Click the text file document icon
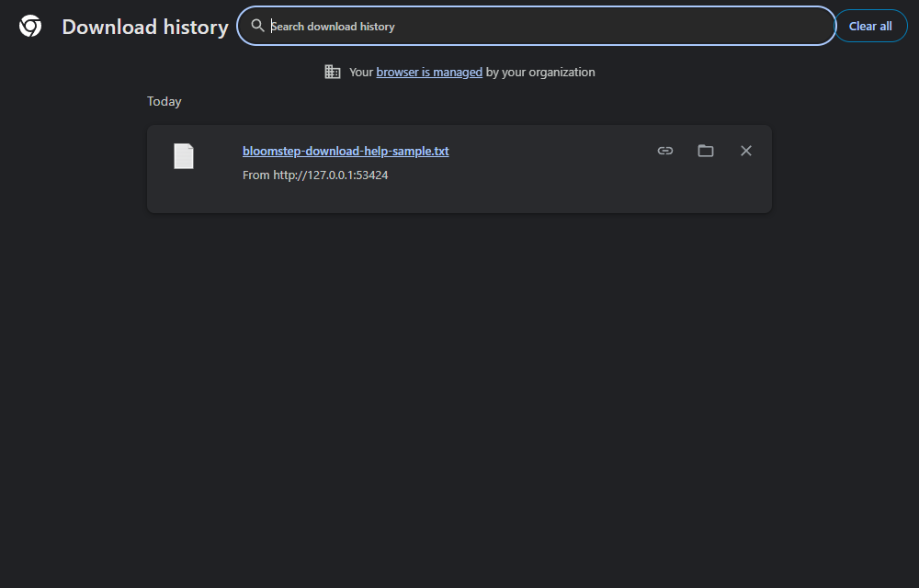 click(184, 156)
